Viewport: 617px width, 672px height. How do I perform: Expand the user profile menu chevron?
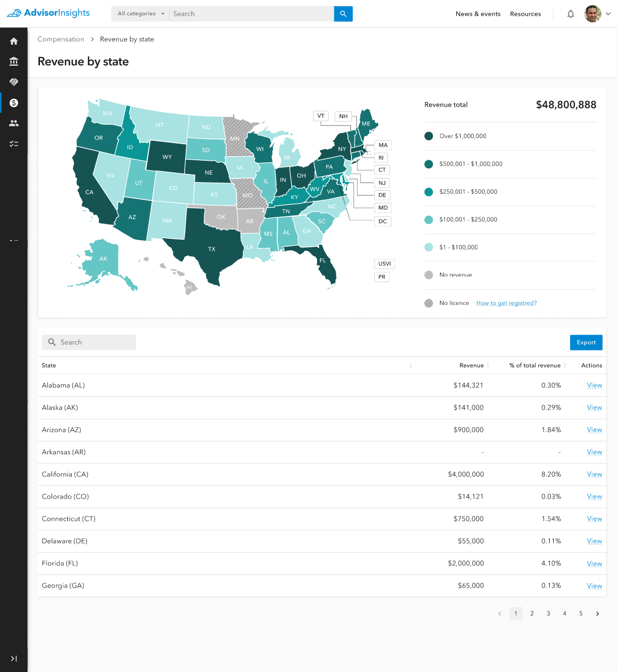tap(608, 14)
